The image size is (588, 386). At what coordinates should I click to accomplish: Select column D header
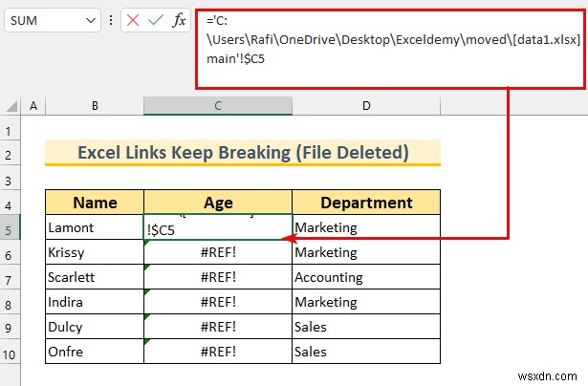tap(366, 105)
